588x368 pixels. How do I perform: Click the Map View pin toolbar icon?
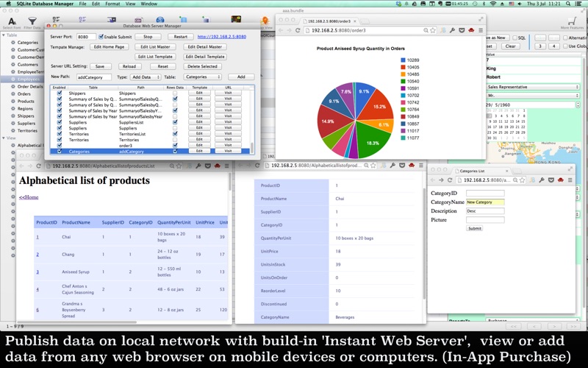pos(265,21)
